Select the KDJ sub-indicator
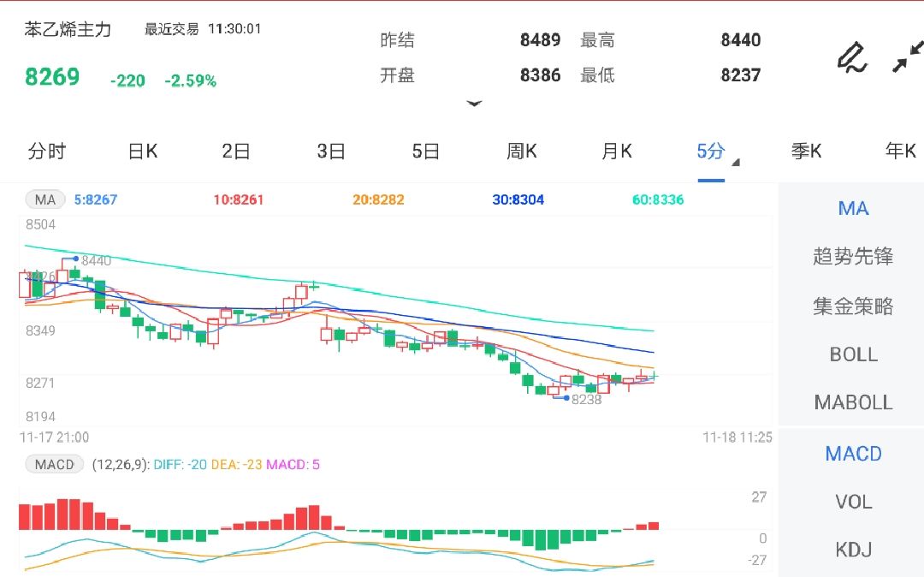The height and width of the screenshot is (577, 924). [853, 550]
